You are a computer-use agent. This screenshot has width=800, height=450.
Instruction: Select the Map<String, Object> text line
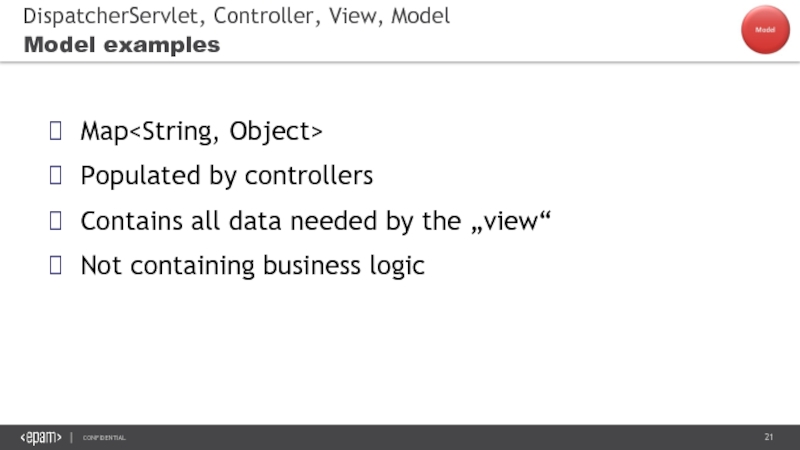tap(201, 131)
